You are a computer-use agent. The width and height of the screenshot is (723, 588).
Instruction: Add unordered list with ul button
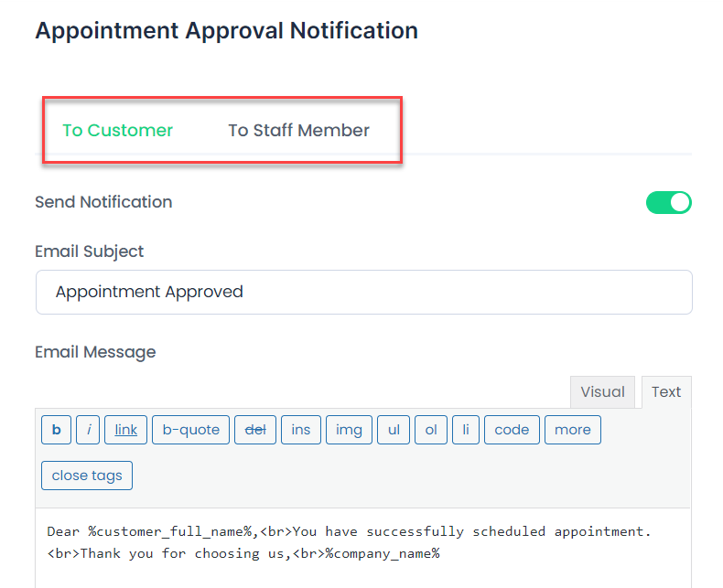click(394, 430)
